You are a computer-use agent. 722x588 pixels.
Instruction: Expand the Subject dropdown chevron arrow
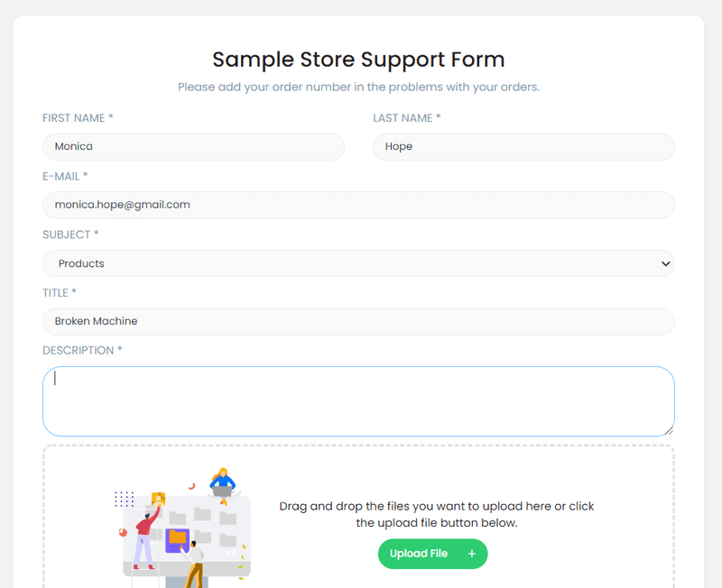[665, 263]
